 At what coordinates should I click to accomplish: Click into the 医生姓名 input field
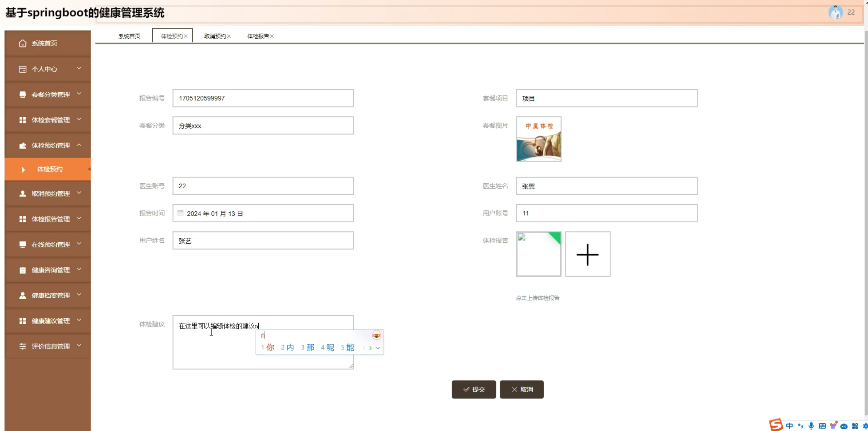[606, 186]
